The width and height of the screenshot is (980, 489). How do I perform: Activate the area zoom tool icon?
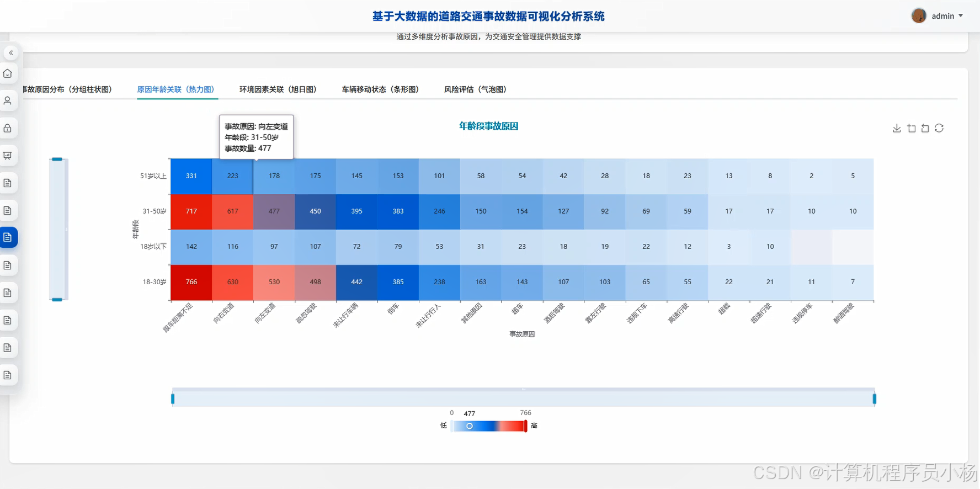[912, 128]
